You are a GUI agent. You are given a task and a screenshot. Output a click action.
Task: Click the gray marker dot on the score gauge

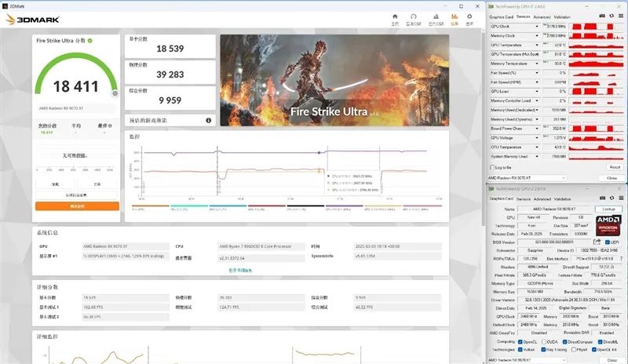click(115, 93)
